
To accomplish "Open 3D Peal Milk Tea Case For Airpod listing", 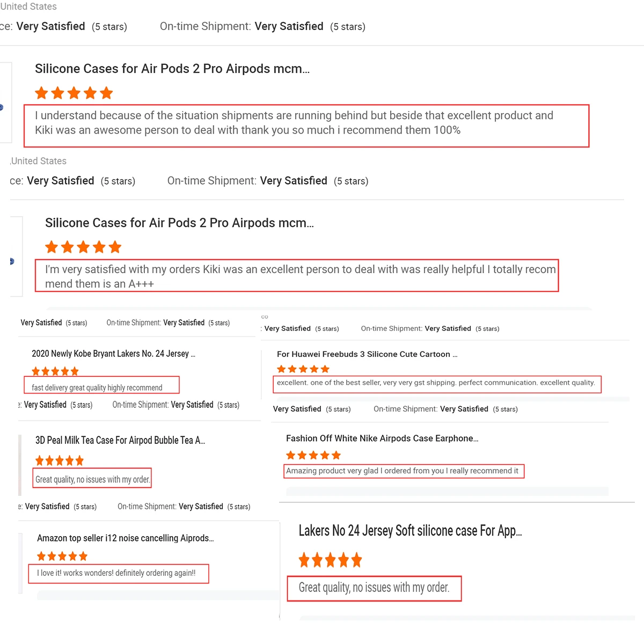I will tap(120, 441).
